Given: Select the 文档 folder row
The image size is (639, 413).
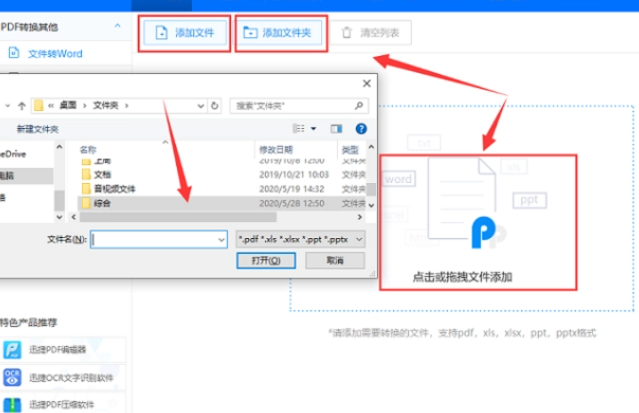Looking at the screenshot, I should pyautogui.click(x=221, y=174).
